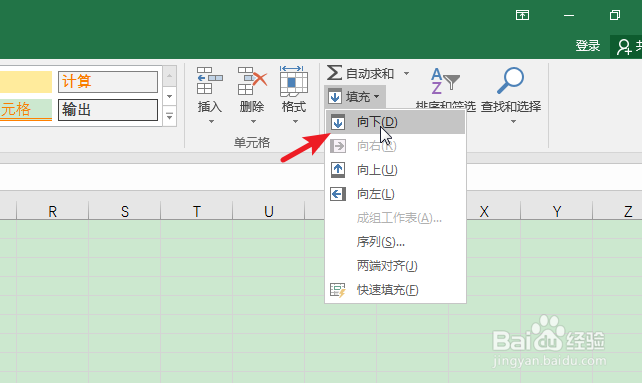Open the 填充 fill dropdown button
The width and height of the screenshot is (642, 383).
tap(355, 97)
